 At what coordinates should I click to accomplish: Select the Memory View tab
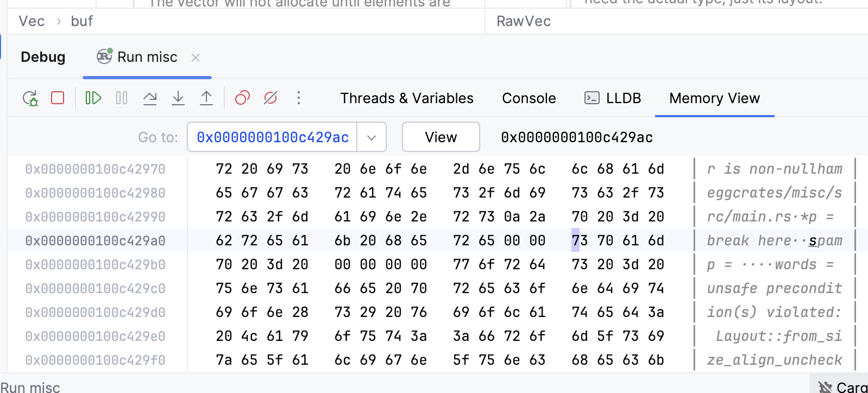point(714,98)
